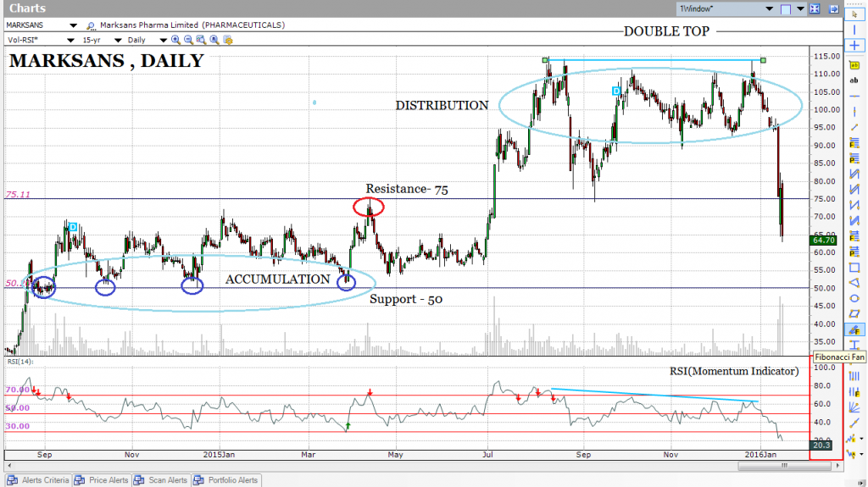Select the plain 'ab' text tool
The height and width of the screenshot is (487, 868).
click(854, 80)
